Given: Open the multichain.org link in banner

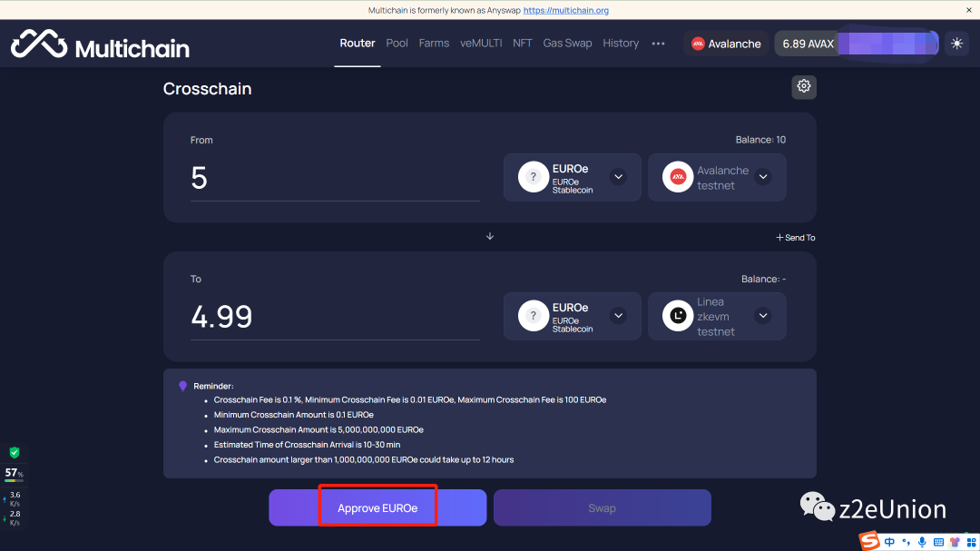Looking at the screenshot, I should (565, 10).
